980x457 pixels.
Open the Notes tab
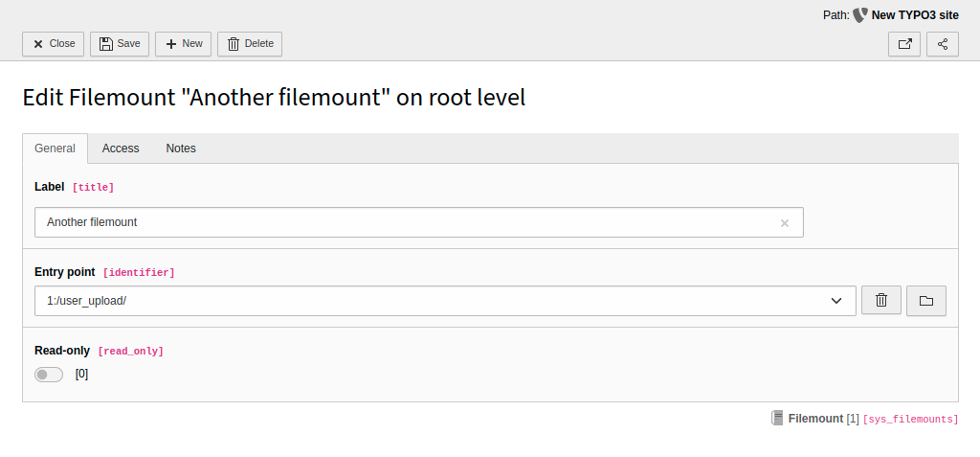point(181,149)
